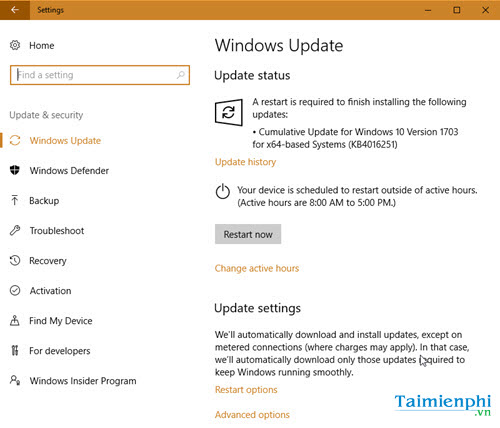The height and width of the screenshot is (428, 500).
Task: Click the Home gear icon
Action: coord(15,45)
